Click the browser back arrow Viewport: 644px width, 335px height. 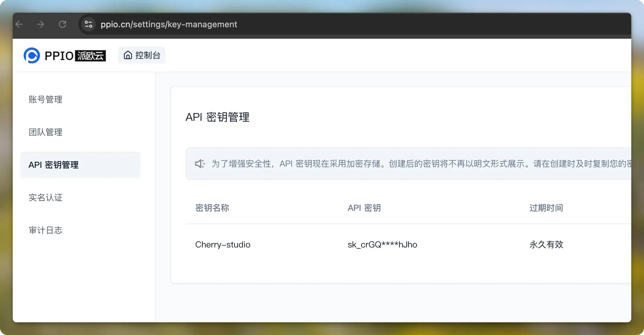tap(19, 24)
